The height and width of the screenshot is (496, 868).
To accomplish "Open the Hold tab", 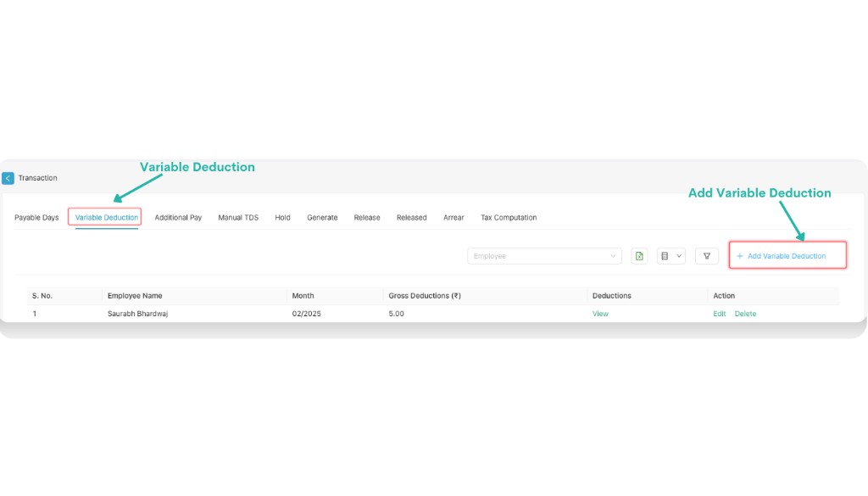I will [282, 217].
